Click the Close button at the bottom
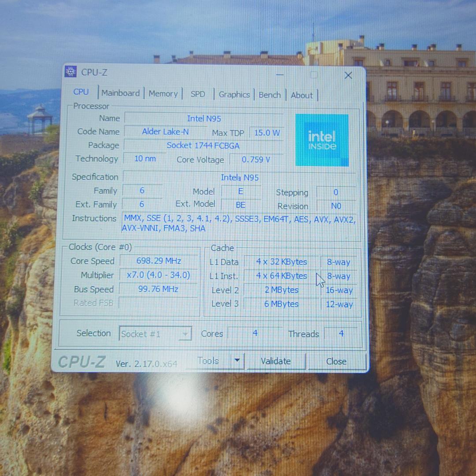This screenshot has width=476, height=476. (336, 361)
